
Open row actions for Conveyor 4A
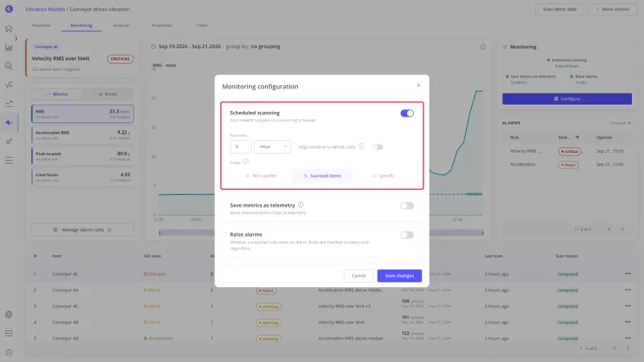pos(628,290)
